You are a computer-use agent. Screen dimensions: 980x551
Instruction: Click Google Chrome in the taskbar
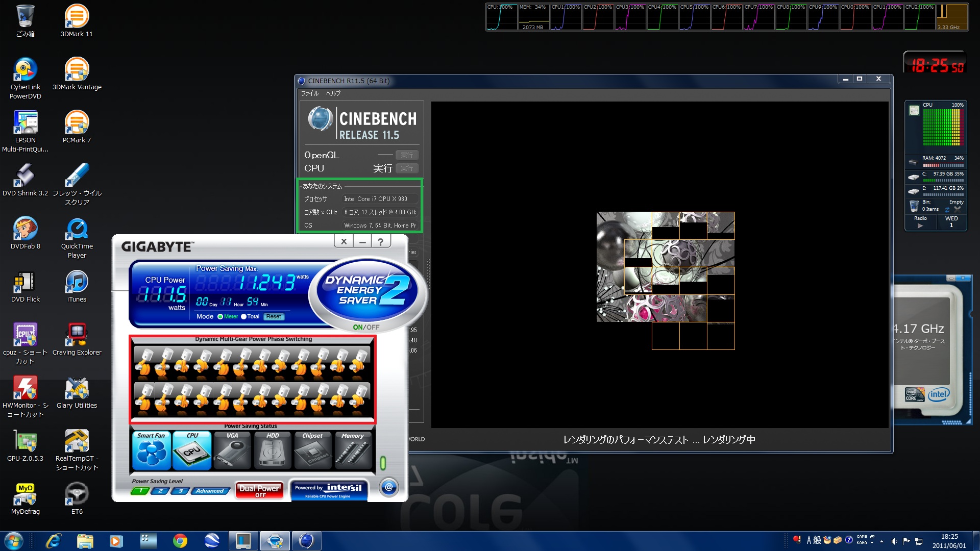click(x=180, y=541)
